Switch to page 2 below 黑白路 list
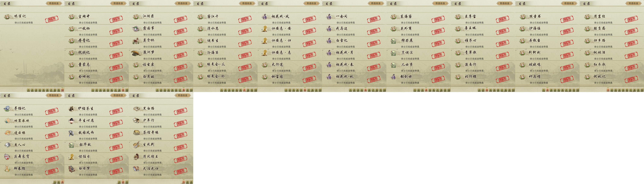The width and height of the screenshot is (644, 184). click(187, 182)
